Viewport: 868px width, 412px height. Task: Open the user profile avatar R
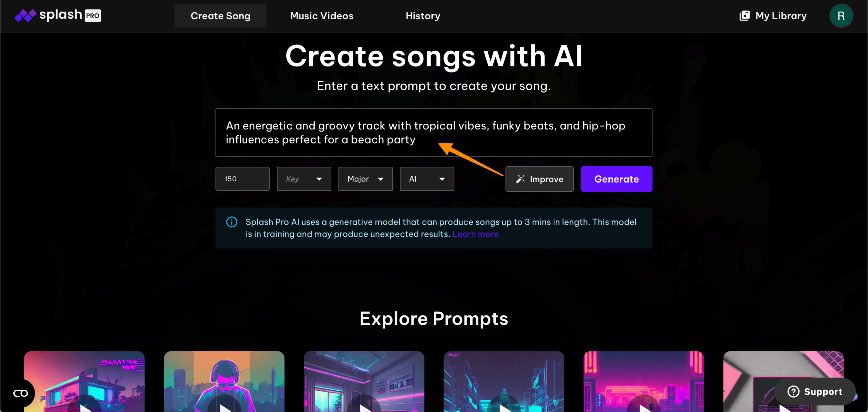(x=841, y=16)
